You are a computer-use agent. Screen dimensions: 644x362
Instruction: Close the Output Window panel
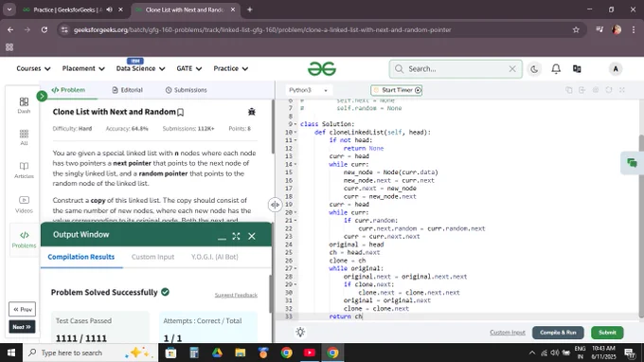[252, 236]
